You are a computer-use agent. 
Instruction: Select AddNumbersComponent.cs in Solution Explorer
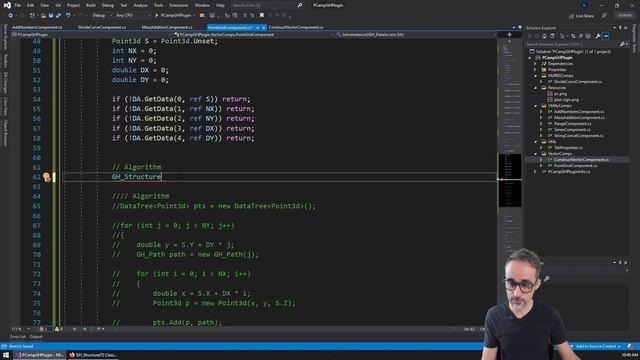coord(579,112)
